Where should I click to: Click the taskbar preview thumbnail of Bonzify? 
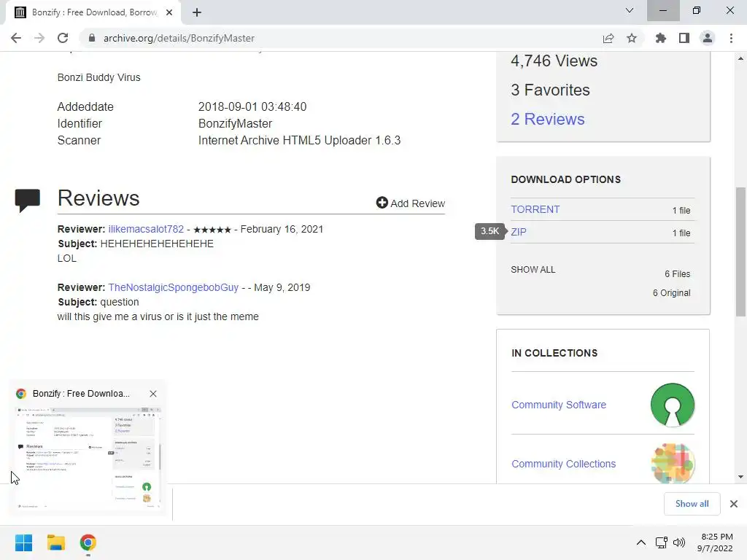[88, 459]
